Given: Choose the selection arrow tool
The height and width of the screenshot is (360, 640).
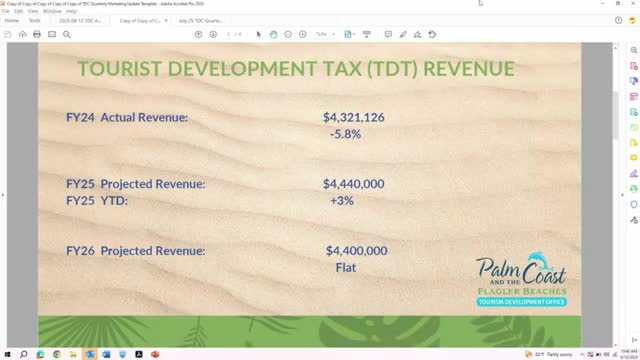Looking at the screenshot, I should (258, 35).
